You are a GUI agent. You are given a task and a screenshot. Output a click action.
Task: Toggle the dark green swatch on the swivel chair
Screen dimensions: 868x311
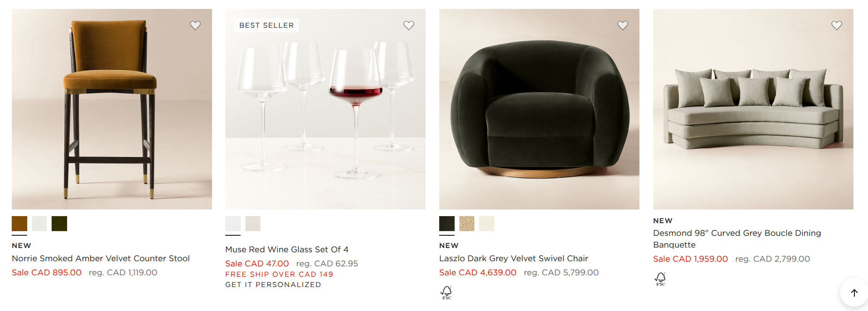(x=446, y=224)
